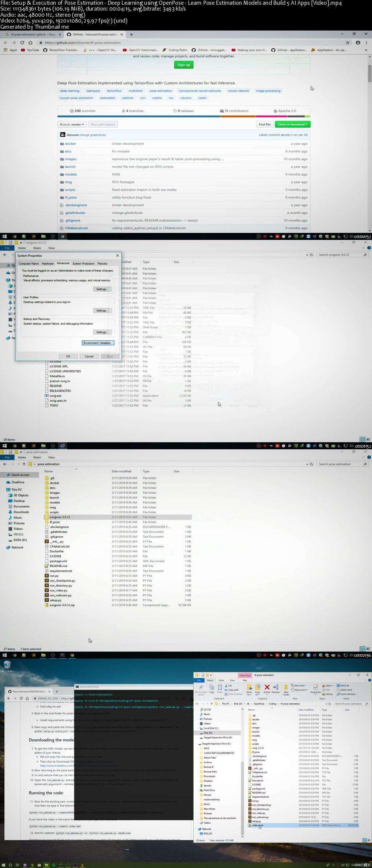Image resolution: width=372 pixels, height=868 pixels.
Task: Open the Coding Robin bookmark
Action: coord(175,50)
